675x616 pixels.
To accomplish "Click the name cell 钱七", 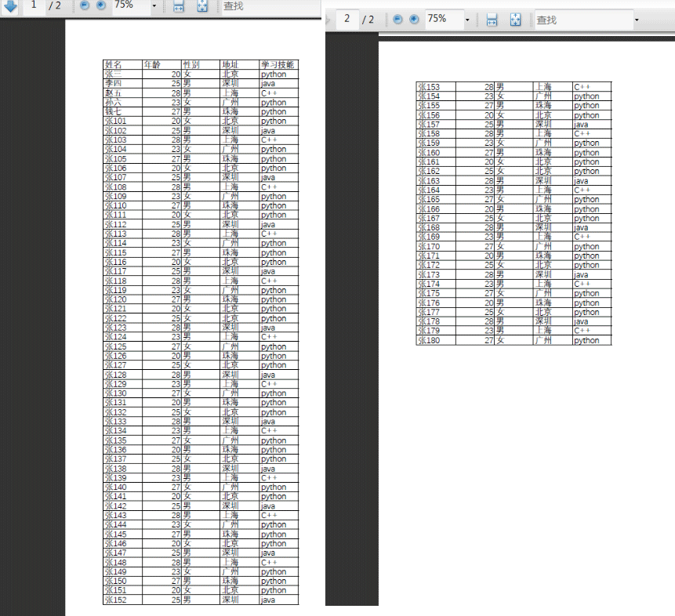I will coord(122,111).
